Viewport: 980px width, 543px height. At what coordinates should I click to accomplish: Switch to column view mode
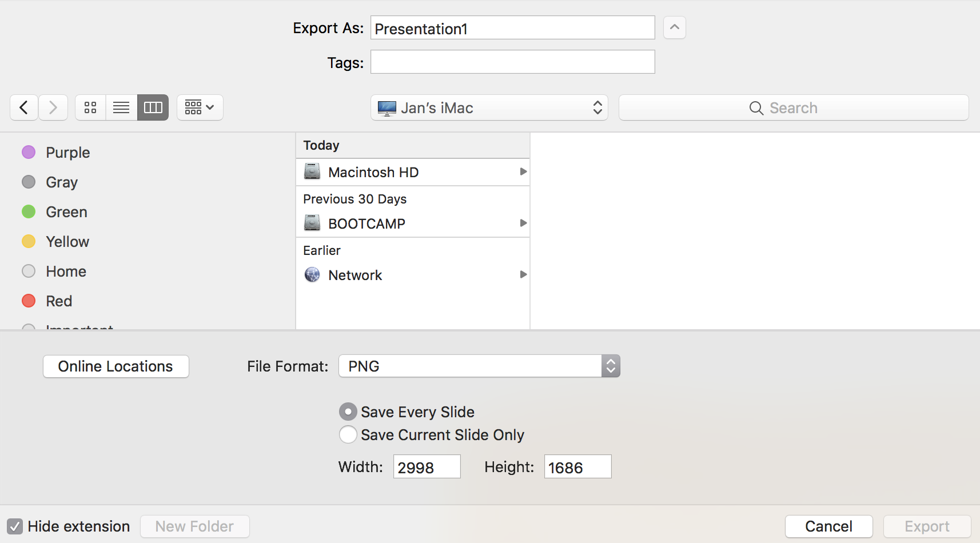(x=152, y=107)
